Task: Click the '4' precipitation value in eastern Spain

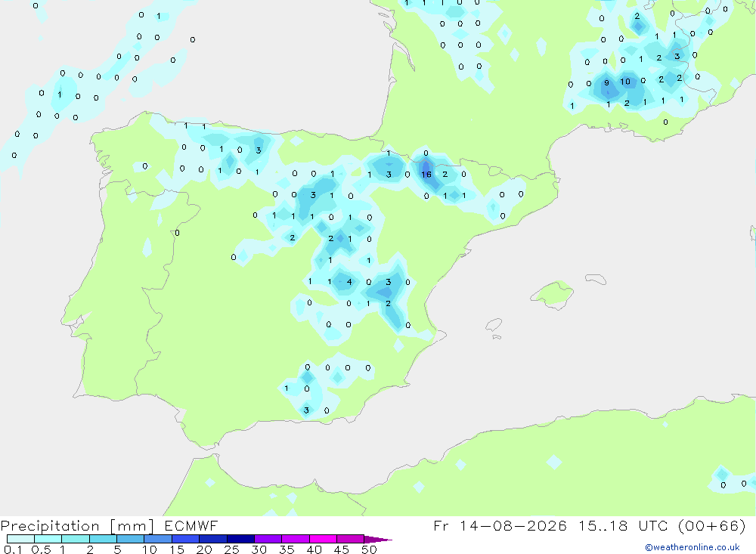Action: pyautogui.click(x=349, y=282)
